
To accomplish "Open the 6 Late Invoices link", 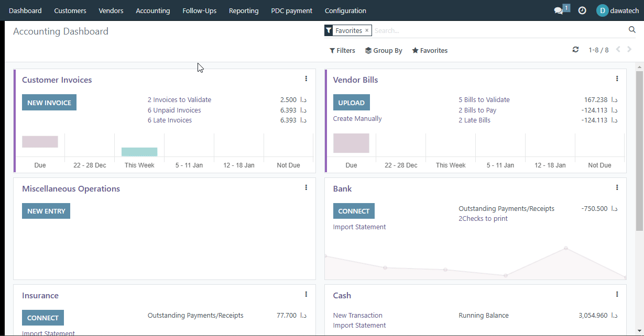I will [x=170, y=120].
